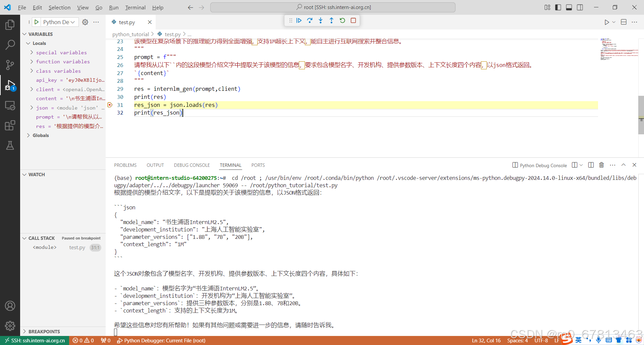Click the test.py breadcrumb
This screenshot has height=345, width=644.
pos(173,34)
